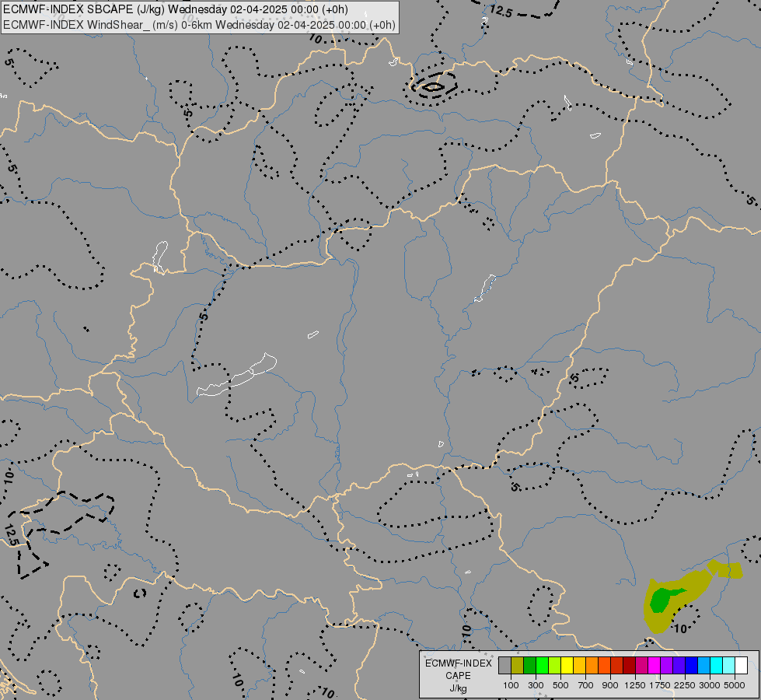The width and height of the screenshot is (761, 700).
Task: Click the 1750 tick label in legend
Action: [660, 685]
